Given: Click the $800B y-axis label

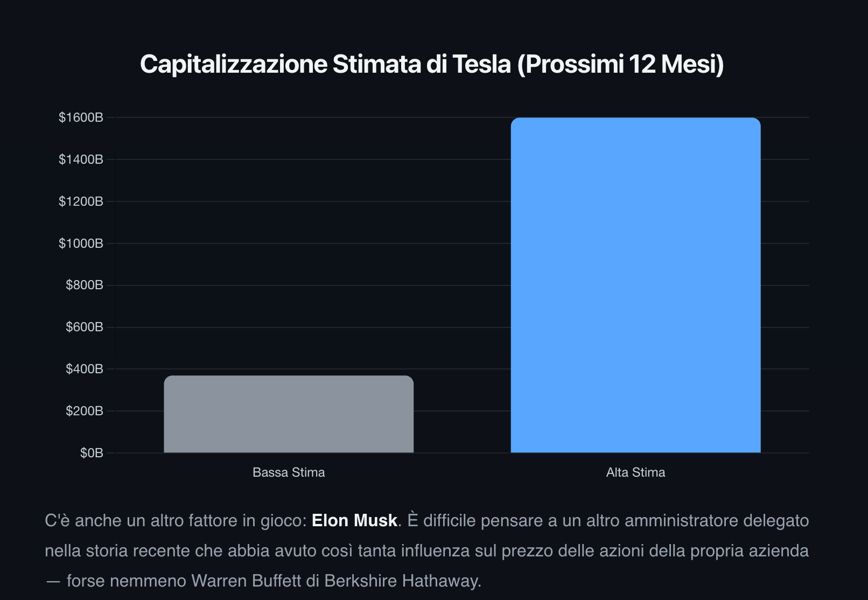Looking at the screenshot, I should coord(84,285).
